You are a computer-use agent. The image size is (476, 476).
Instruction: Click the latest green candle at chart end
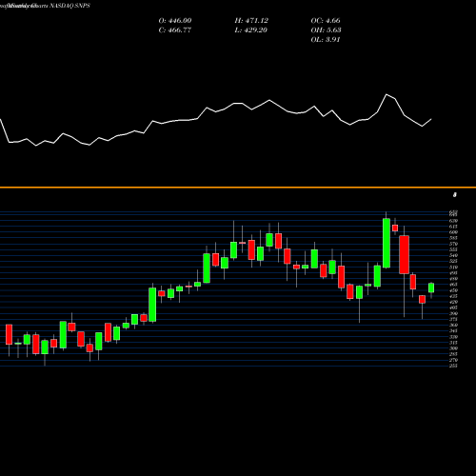[431, 288]
